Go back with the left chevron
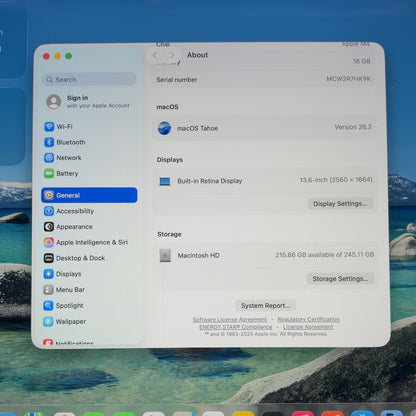Screen dimensions: 416x416 pyautogui.click(x=155, y=55)
